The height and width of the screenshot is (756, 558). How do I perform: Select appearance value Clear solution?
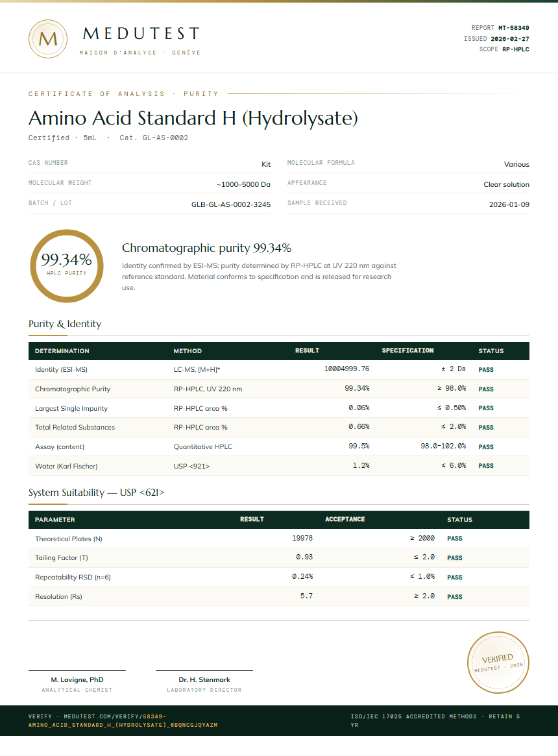506,185
